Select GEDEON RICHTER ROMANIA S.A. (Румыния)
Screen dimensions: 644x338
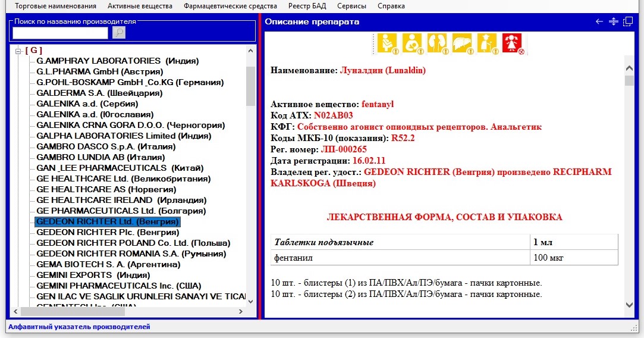[131, 253]
